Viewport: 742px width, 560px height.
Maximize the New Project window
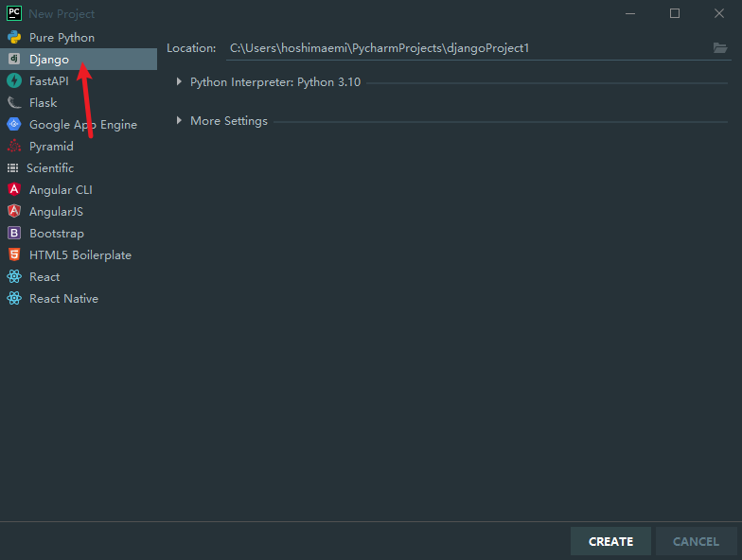(x=675, y=13)
